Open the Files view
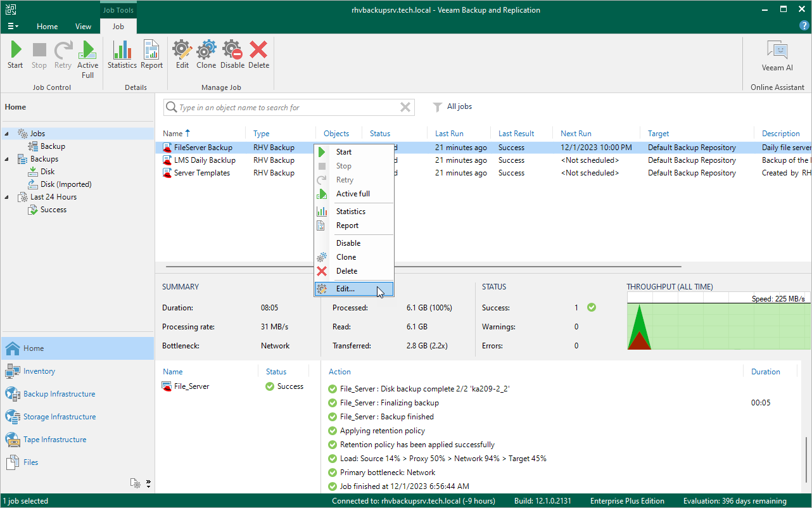This screenshot has width=812, height=508. tap(77, 462)
